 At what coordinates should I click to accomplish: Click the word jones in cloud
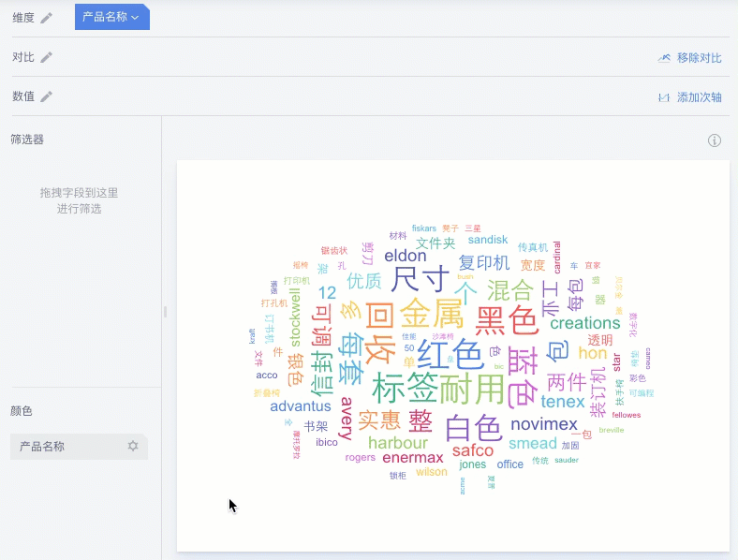(x=473, y=464)
